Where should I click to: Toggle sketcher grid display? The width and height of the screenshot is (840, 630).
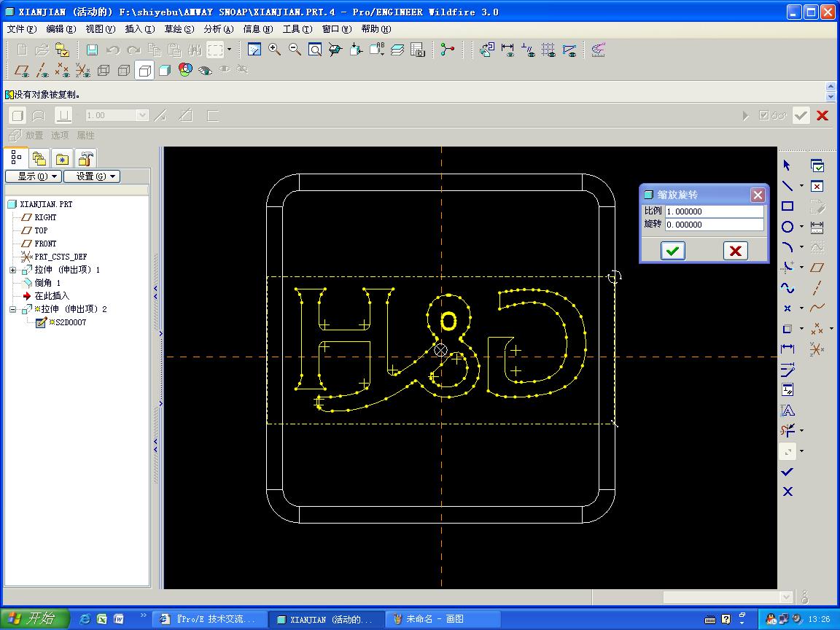tap(548, 50)
